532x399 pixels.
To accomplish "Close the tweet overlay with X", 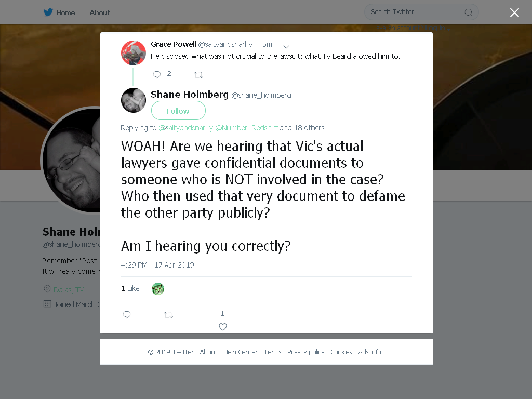I will coord(514,12).
